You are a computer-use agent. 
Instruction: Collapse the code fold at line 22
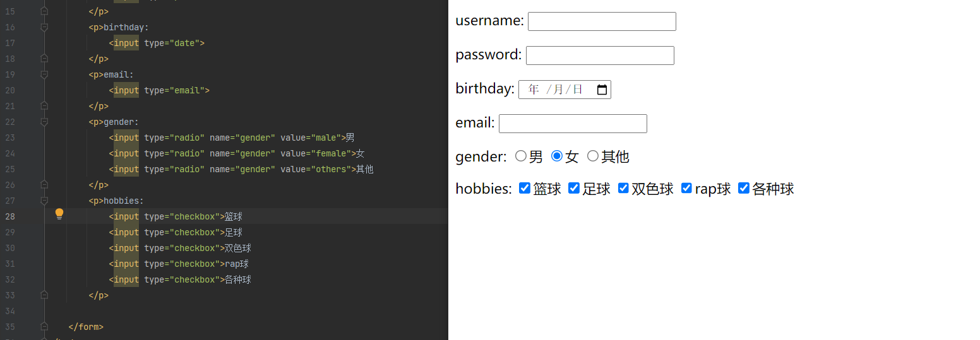[44, 122]
